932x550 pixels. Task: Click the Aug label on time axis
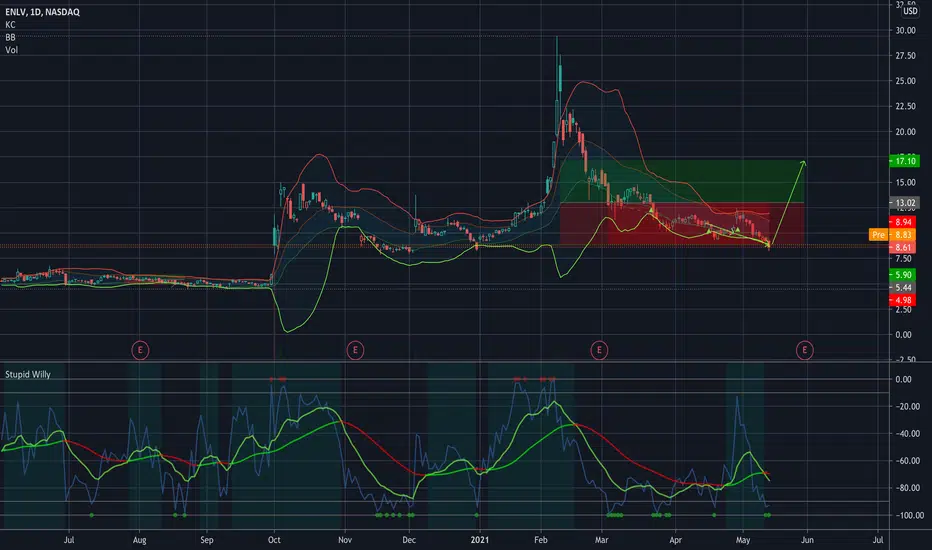click(140, 540)
